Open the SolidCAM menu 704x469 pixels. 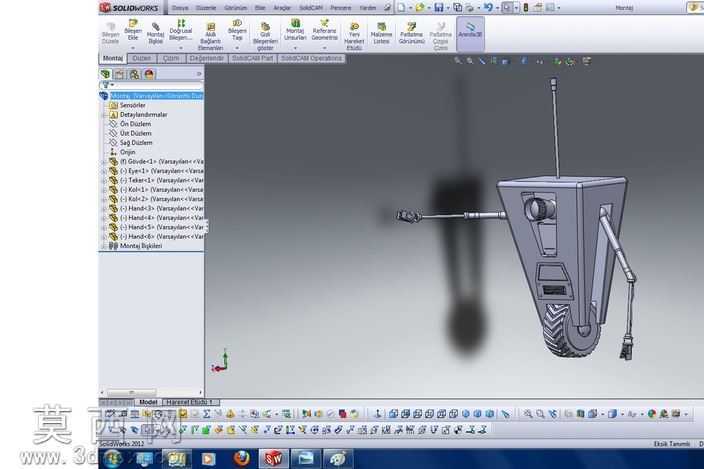pos(310,8)
